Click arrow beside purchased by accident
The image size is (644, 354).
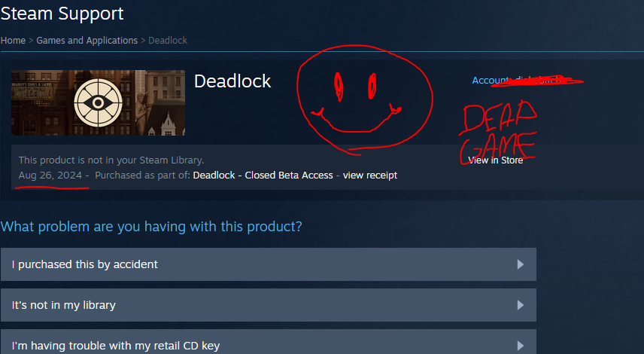(x=521, y=264)
